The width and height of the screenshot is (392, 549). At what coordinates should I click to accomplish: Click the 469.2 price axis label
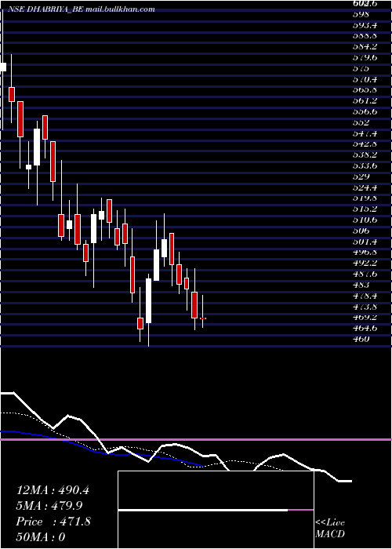(x=365, y=318)
